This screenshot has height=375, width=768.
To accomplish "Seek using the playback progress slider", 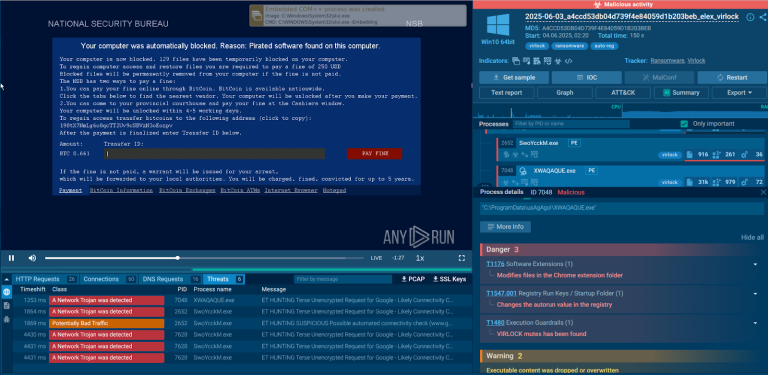I will click(205, 258).
